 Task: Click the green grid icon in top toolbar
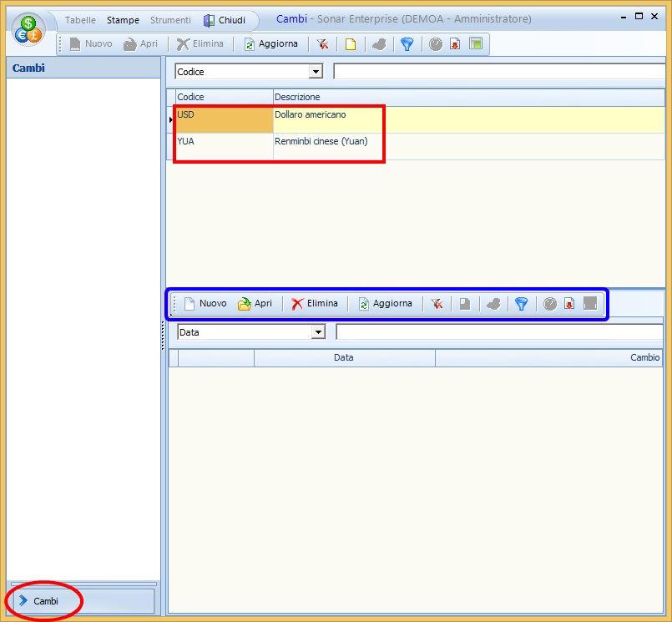475,44
